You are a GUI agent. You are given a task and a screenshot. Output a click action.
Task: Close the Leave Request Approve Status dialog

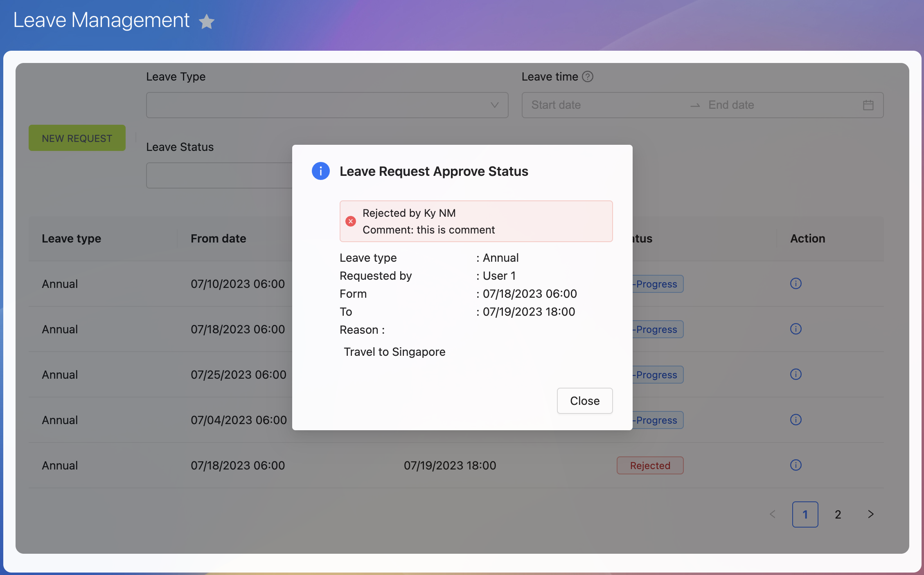(584, 401)
